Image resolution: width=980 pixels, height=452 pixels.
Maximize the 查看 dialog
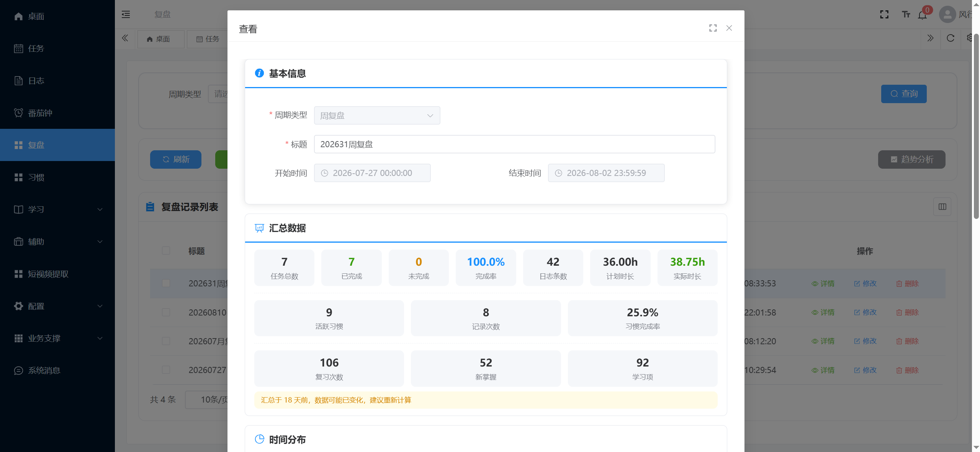click(x=713, y=28)
